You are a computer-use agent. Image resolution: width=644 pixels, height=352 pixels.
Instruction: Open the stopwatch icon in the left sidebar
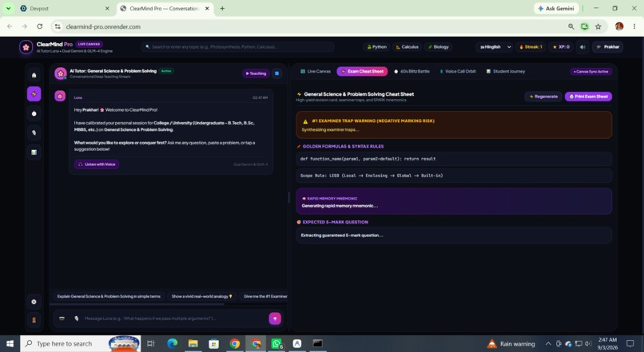34,113
